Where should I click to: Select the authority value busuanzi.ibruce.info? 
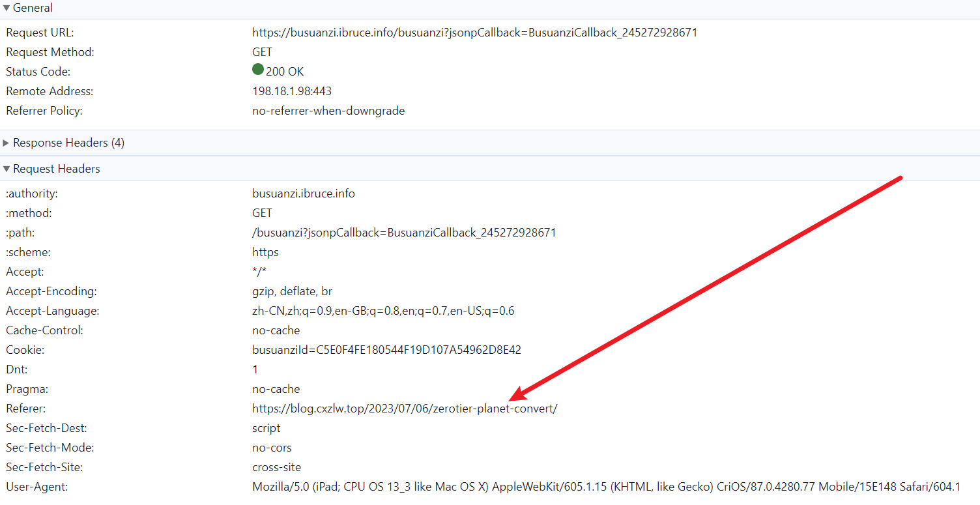pos(304,194)
